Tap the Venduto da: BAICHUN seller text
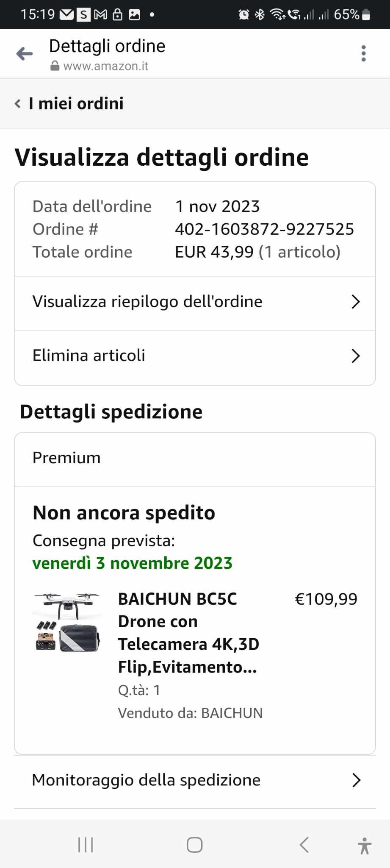The height and width of the screenshot is (868, 390). point(190,713)
